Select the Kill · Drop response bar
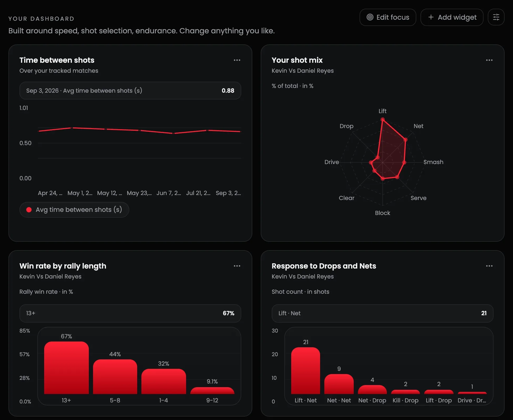Viewport: 513px width, 420px height. 405,392
